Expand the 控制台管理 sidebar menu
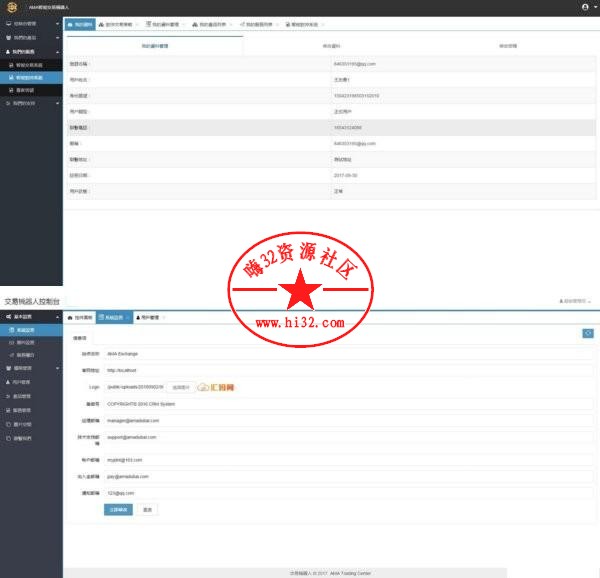This screenshot has height=578, width=600. click(30, 22)
